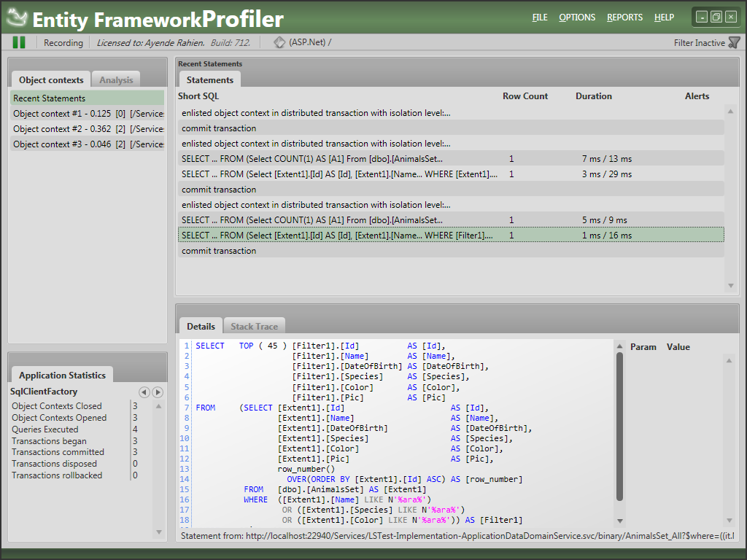Click the Recording status label
This screenshot has width=747, height=560.
click(x=63, y=43)
